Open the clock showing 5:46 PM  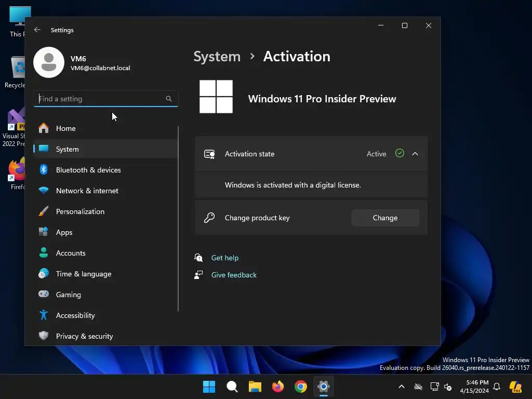pyautogui.click(x=474, y=387)
